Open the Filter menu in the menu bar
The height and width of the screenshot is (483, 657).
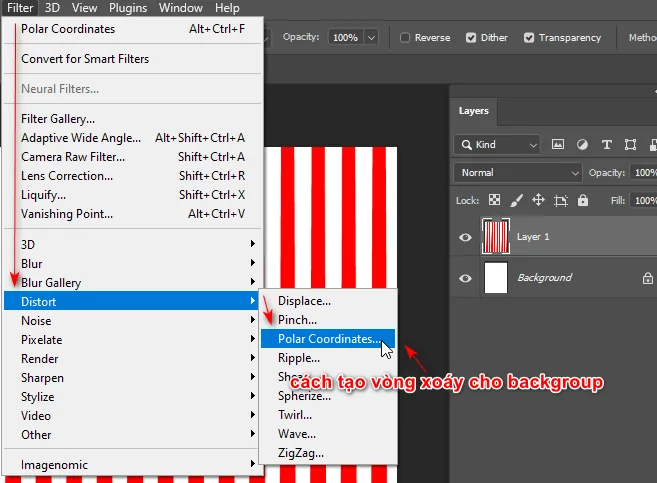click(x=20, y=8)
